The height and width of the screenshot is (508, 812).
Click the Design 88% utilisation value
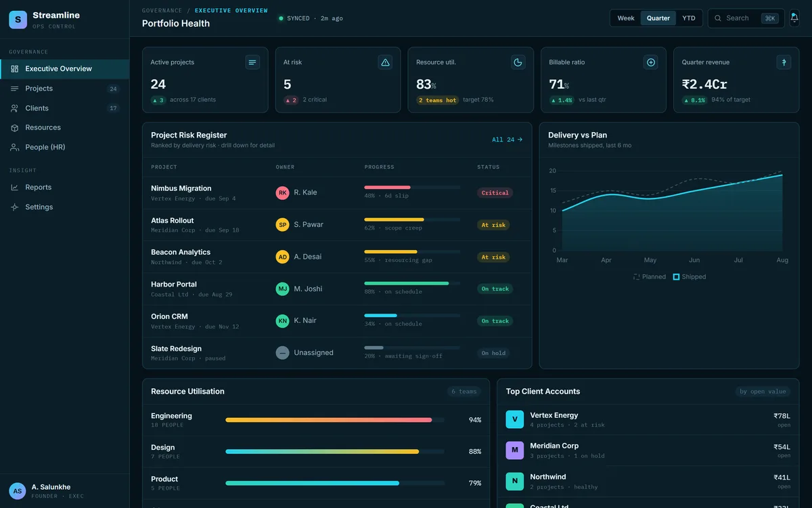point(475,452)
